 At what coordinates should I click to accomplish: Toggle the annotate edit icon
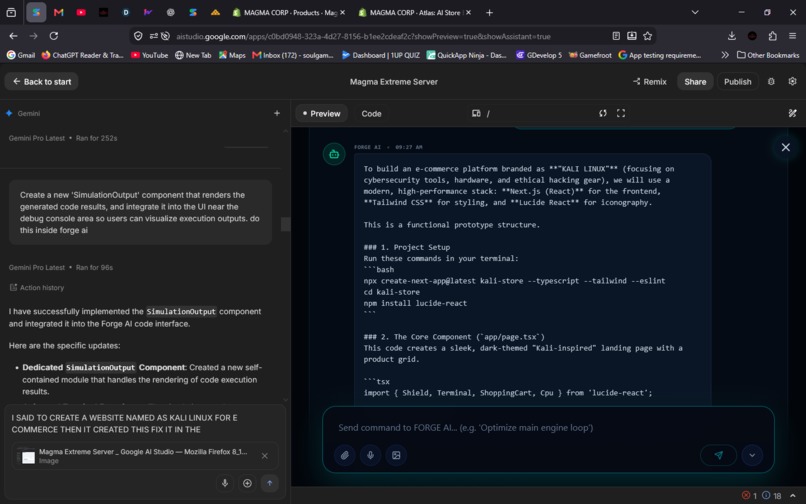coord(792,113)
